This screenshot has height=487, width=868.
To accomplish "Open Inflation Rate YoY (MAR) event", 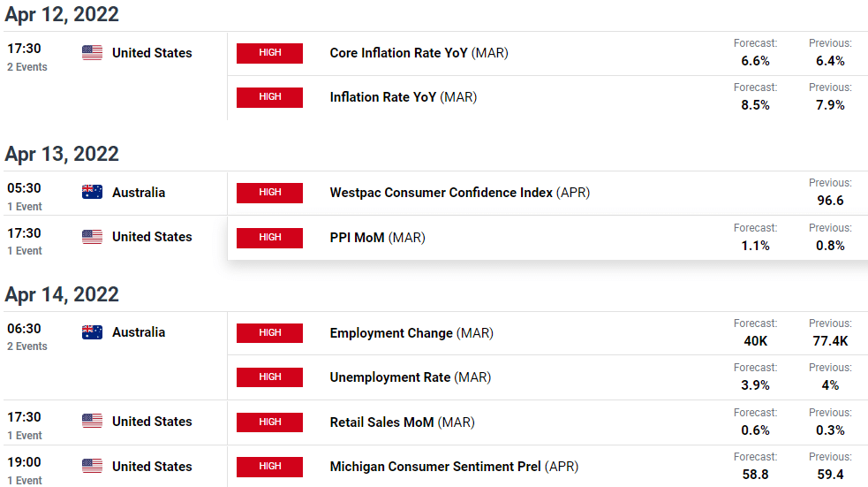I will point(403,97).
